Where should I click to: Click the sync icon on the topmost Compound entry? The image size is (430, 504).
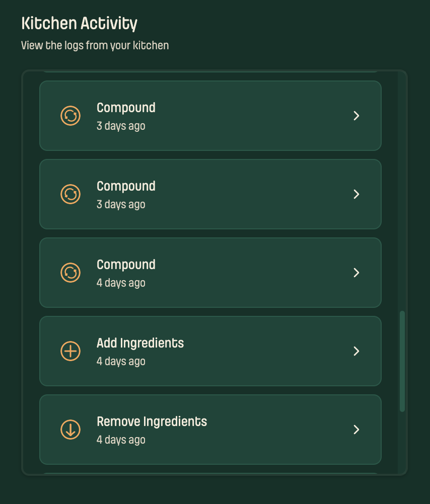point(70,116)
